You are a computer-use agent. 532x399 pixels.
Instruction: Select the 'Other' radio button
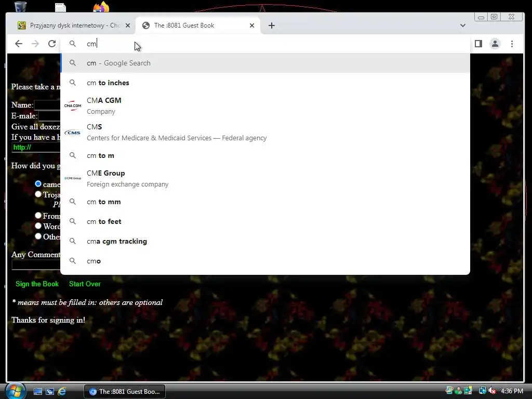[x=38, y=236]
